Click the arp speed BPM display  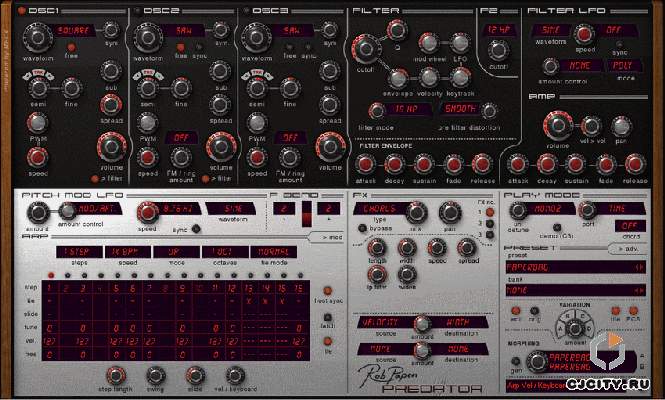point(128,252)
